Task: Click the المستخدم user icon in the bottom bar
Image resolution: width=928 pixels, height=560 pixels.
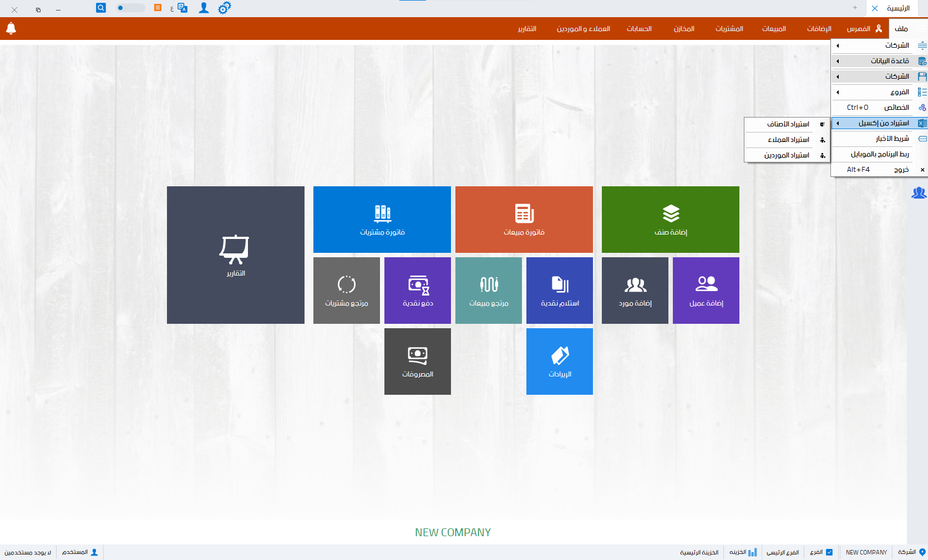Action: pos(94,552)
